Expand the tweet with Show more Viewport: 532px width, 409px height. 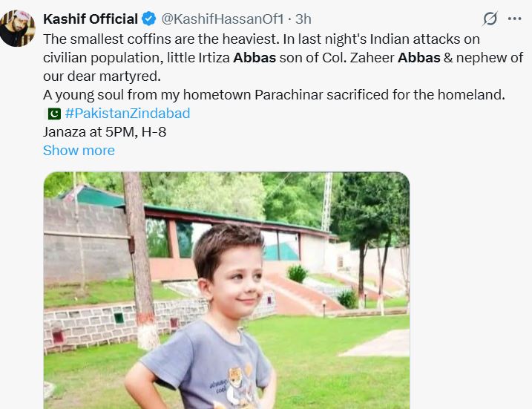[79, 151]
